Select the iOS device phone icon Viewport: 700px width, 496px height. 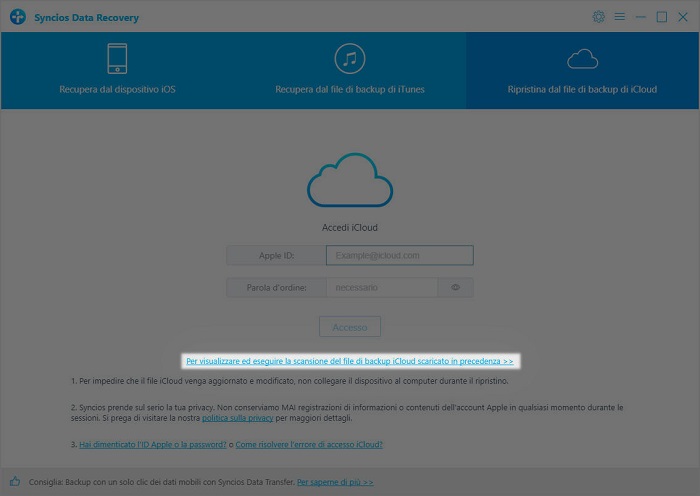[117, 58]
